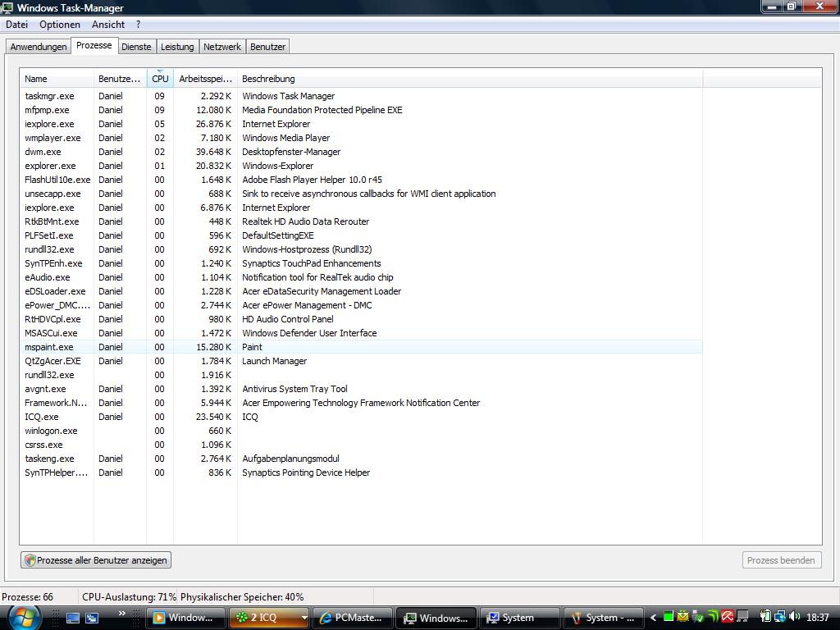
Task: Switch to the System taskbar window
Action: 519,618
